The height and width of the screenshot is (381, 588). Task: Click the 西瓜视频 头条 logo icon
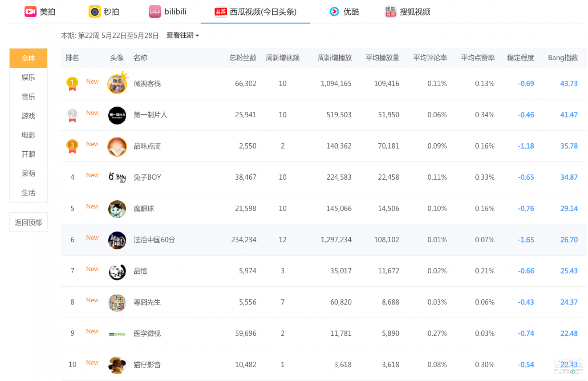click(221, 12)
